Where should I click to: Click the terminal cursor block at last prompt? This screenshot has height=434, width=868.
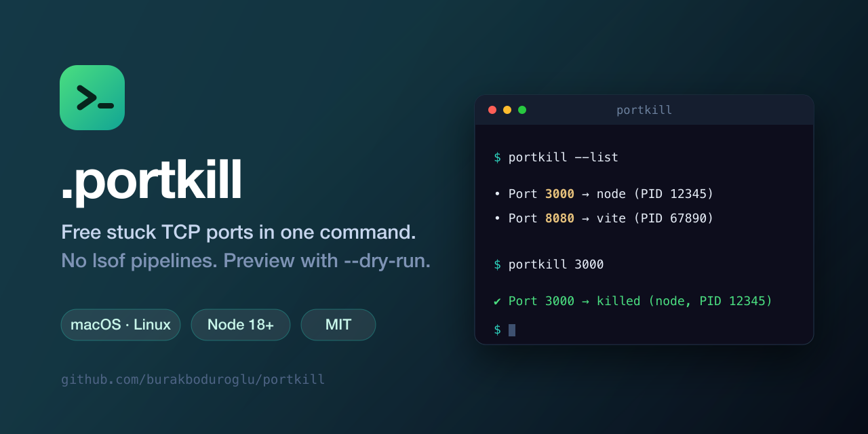(x=512, y=330)
